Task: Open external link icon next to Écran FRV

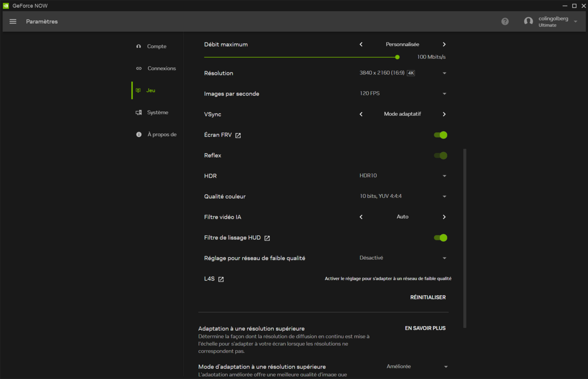Action: click(x=238, y=136)
